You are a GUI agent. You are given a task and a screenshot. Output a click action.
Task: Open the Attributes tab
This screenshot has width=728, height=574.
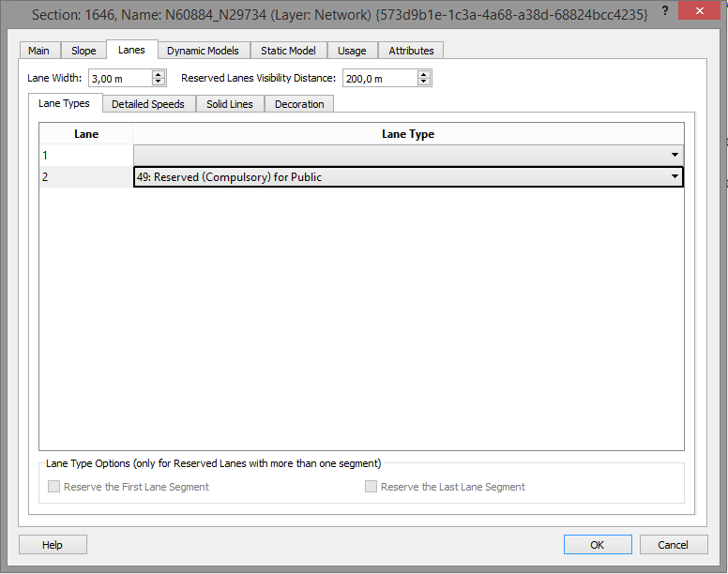(411, 51)
